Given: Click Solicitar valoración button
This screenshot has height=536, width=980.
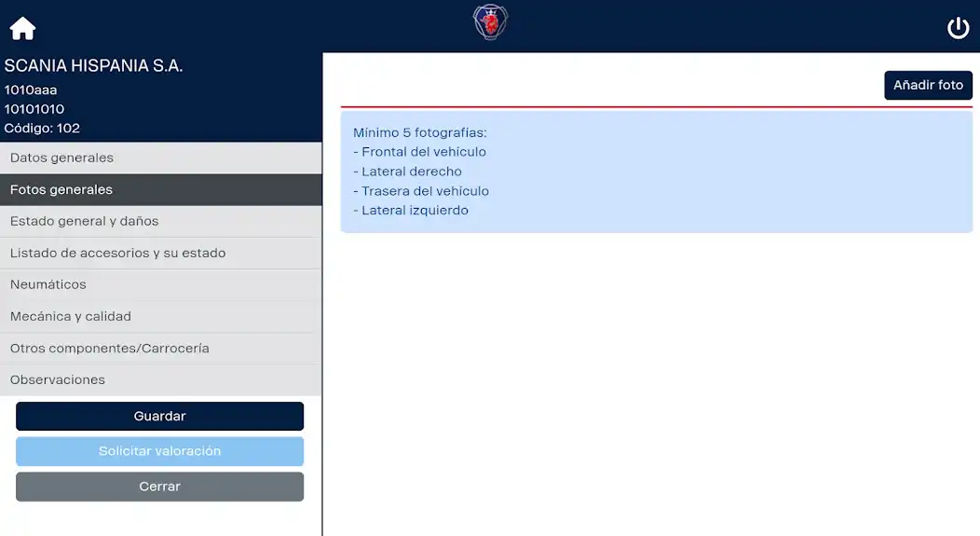Looking at the screenshot, I should (x=160, y=451).
